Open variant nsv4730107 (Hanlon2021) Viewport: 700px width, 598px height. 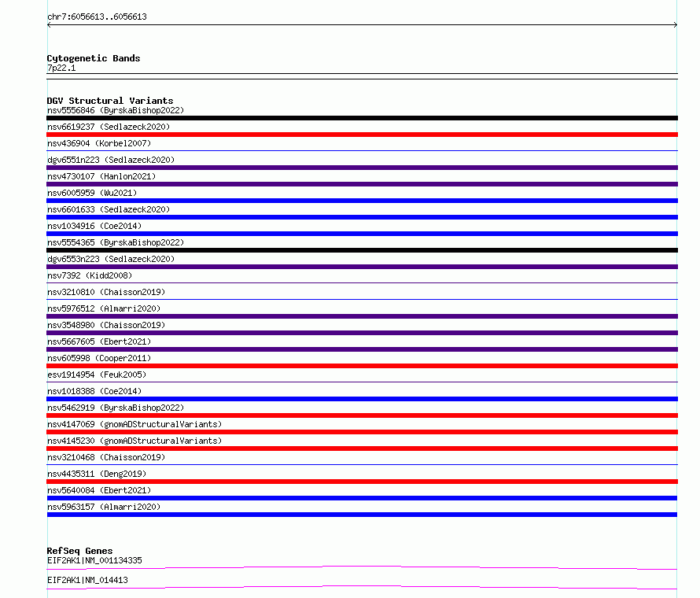(x=101, y=176)
